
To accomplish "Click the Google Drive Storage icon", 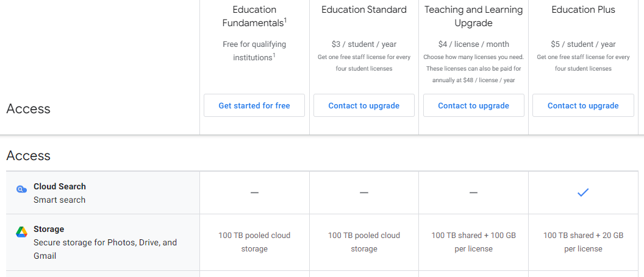I will click(x=21, y=232).
